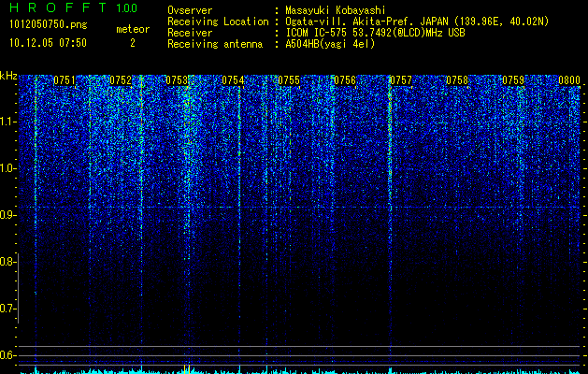Screen dimensions: 588x374
Task: Click the 0752 time marker
Action: 121,80
